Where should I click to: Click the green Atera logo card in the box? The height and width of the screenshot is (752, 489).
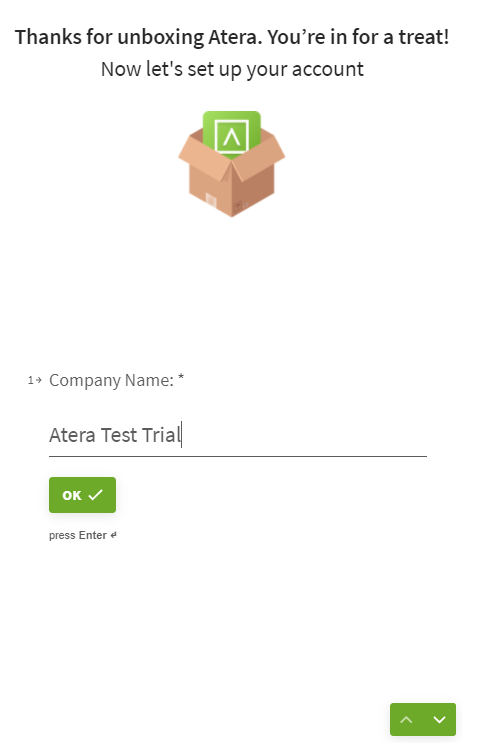click(232, 134)
